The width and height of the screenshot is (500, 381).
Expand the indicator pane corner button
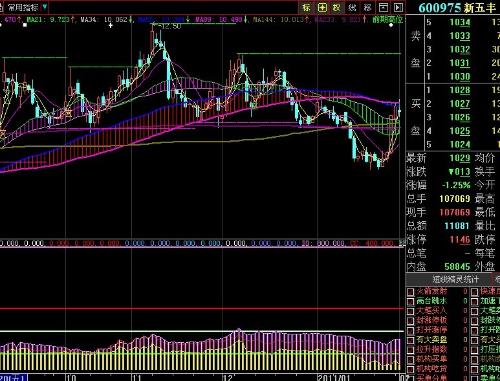tap(402, 243)
